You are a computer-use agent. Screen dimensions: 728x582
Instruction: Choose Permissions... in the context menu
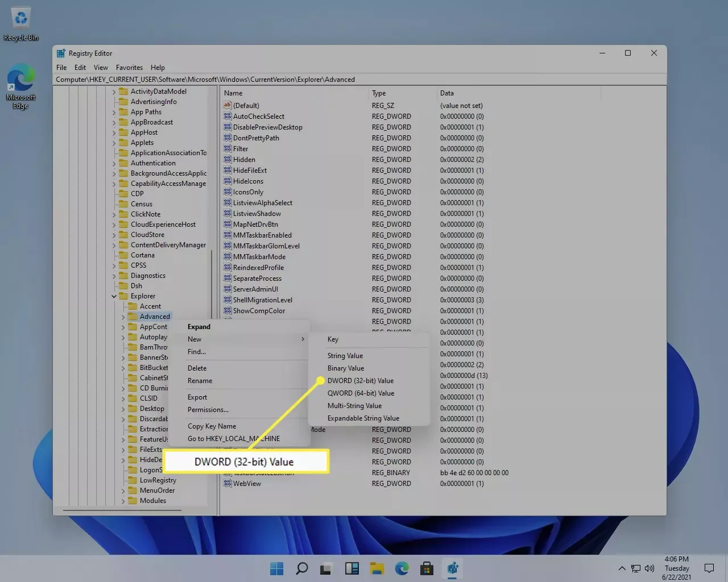pyautogui.click(x=208, y=410)
